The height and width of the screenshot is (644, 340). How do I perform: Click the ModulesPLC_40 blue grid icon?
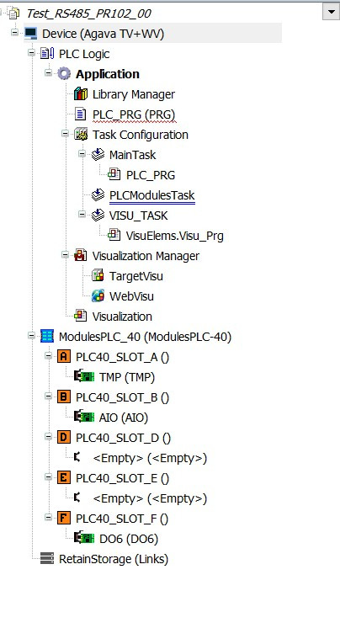47,337
